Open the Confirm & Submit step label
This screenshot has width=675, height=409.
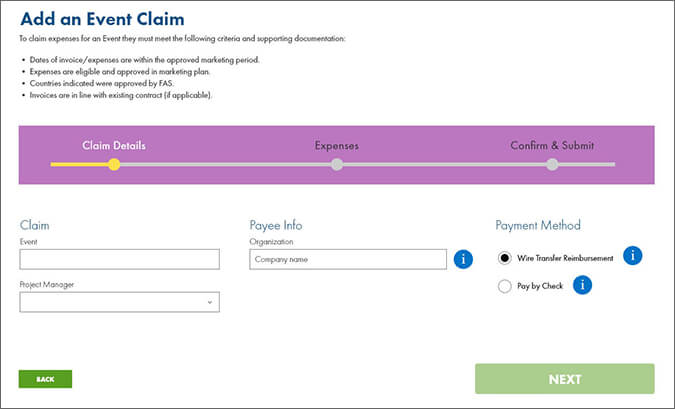click(x=552, y=146)
